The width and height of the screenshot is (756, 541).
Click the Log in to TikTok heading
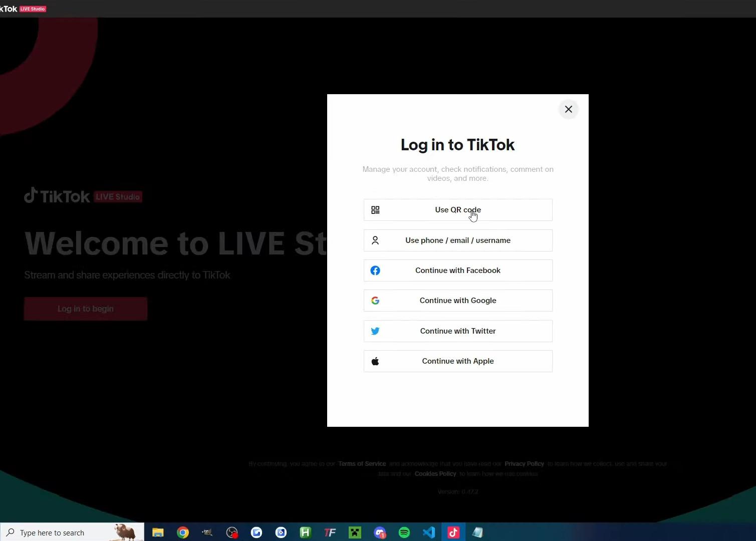(x=458, y=145)
